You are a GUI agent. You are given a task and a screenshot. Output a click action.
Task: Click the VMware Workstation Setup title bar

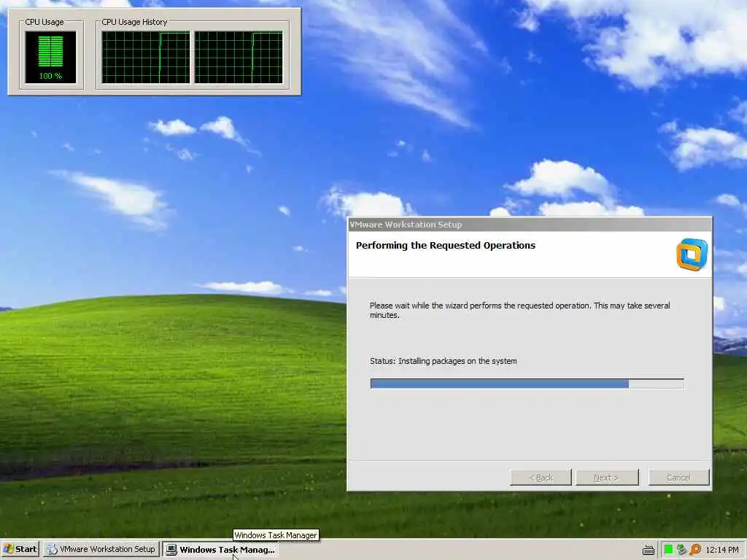(x=530, y=225)
